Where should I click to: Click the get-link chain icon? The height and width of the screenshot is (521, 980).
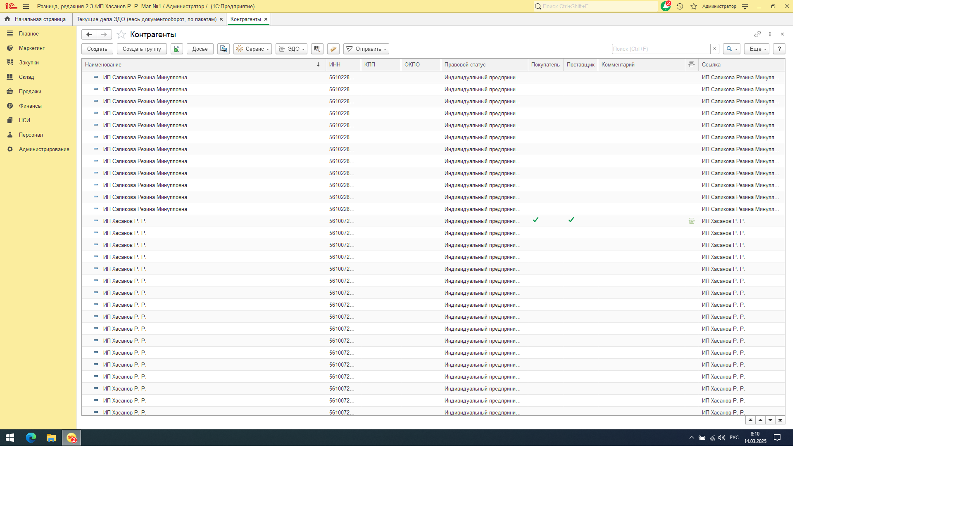coord(757,34)
